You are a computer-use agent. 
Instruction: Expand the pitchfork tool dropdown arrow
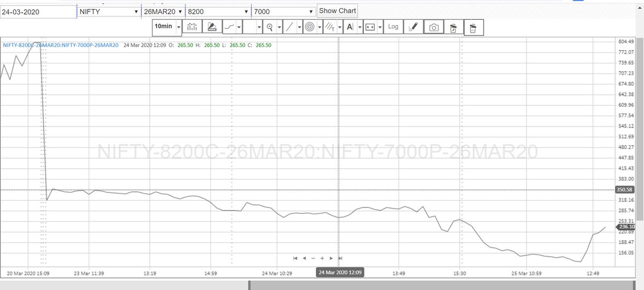[339, 27]
